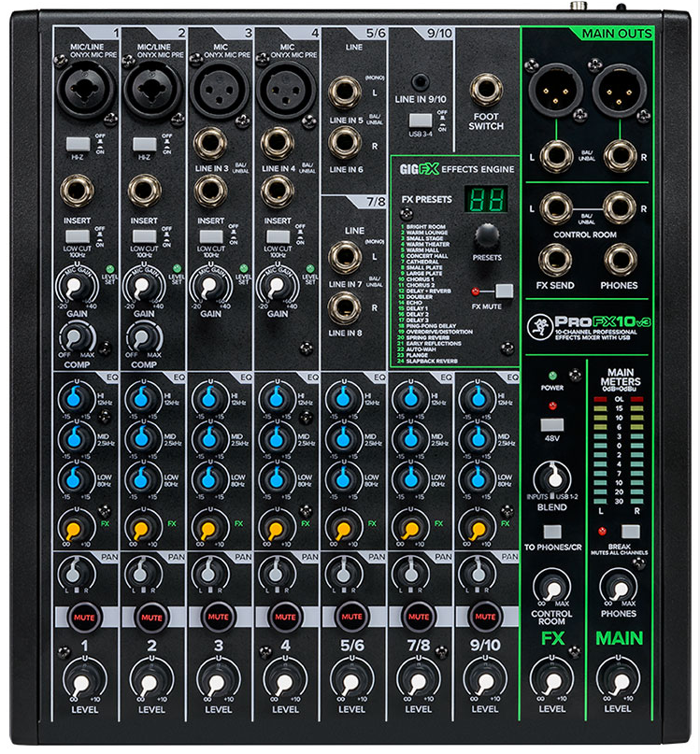Mute the 9/10 channel
700x754 pixels.
coord(485,617)
